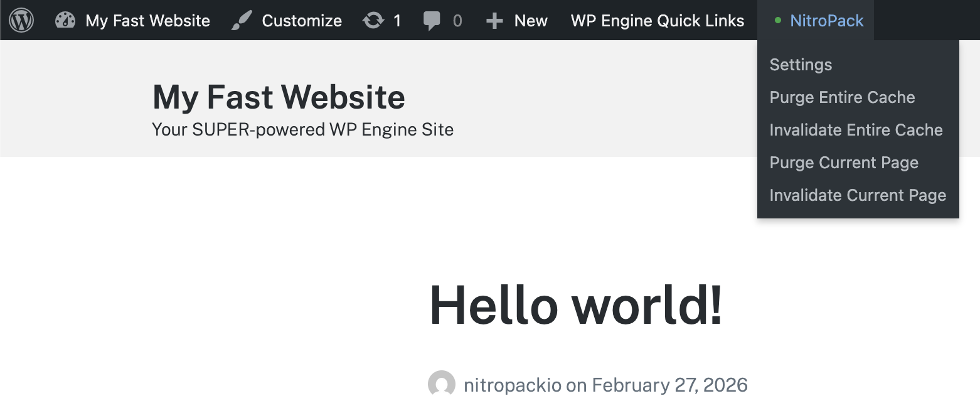
Task: Open the My Fast Website site title heading
Action: (x=279, y=97)
